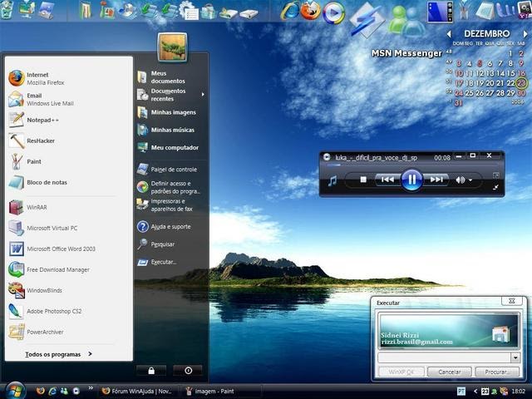Click the power button in Start menu
Screen dimensions: 532x399
point(188,371)
